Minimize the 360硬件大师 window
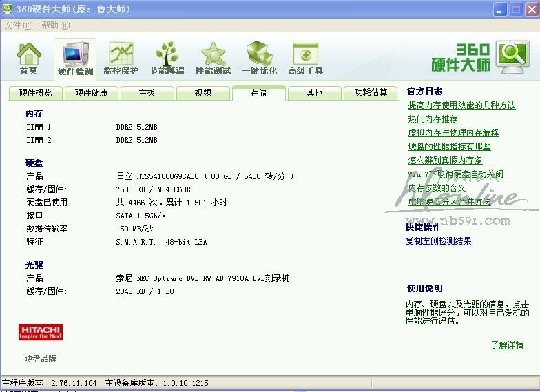 pyautogui.click(x=500, y=9)
